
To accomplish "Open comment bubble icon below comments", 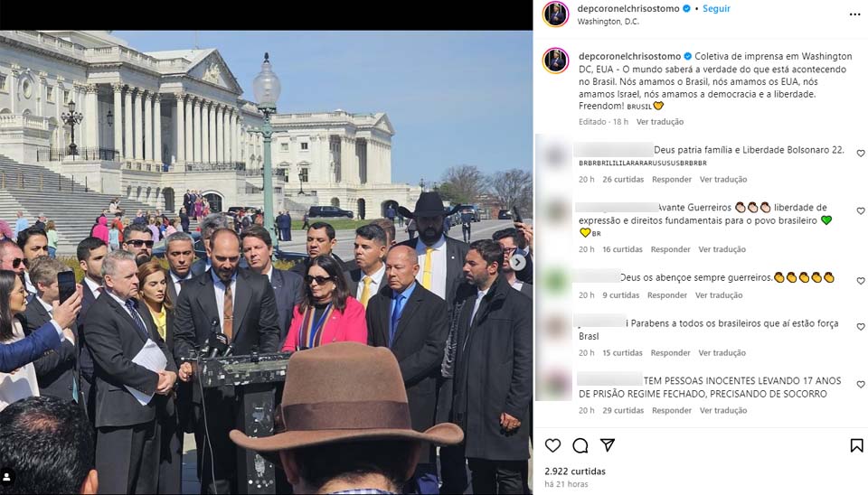I will [580, 445].
